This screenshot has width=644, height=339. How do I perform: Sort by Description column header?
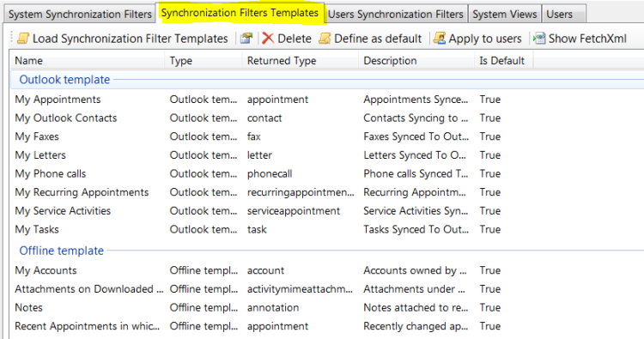(416, 60)
